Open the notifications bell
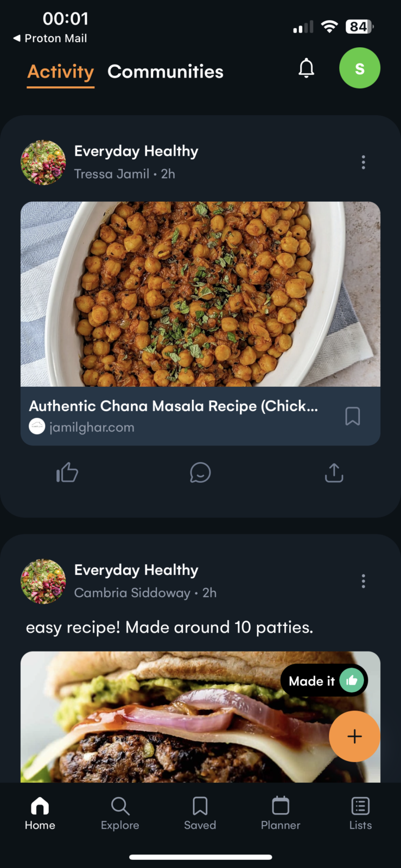 click(x=307, y=68)
